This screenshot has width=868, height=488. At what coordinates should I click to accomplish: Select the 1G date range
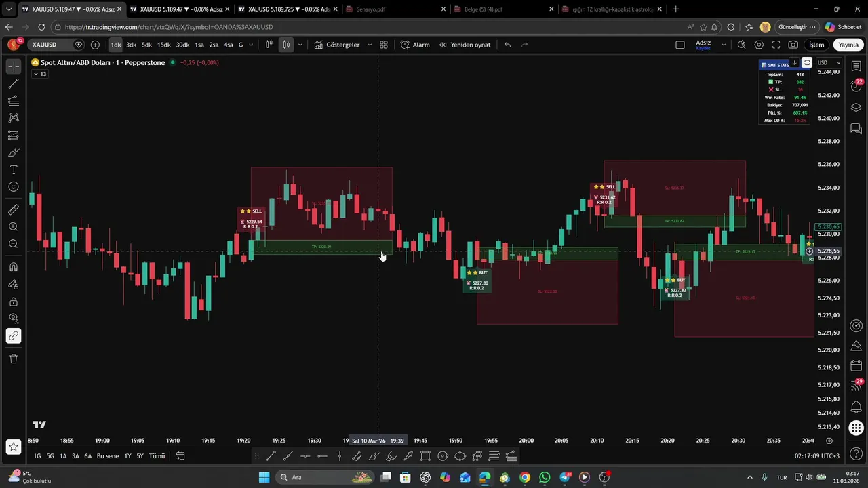tap(38, 456)
